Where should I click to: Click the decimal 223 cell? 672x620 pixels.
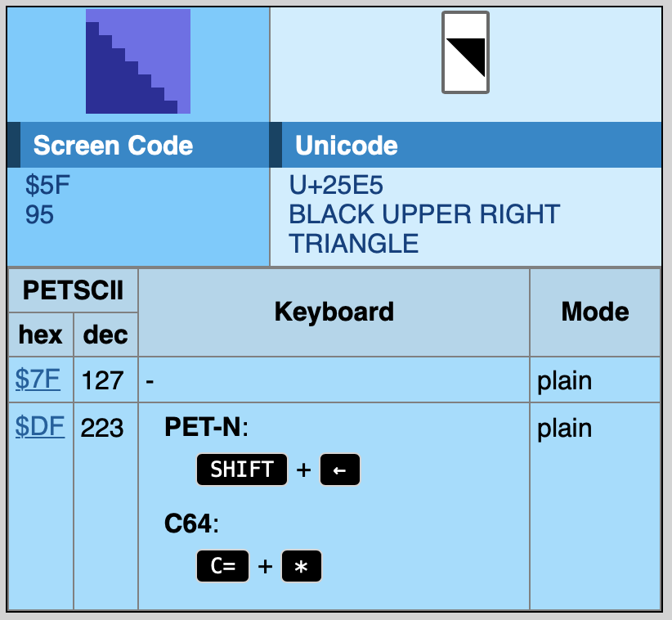[103, 428]
